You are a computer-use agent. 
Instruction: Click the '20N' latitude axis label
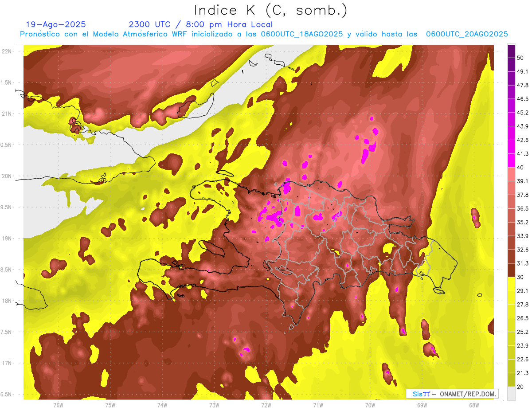7,176
